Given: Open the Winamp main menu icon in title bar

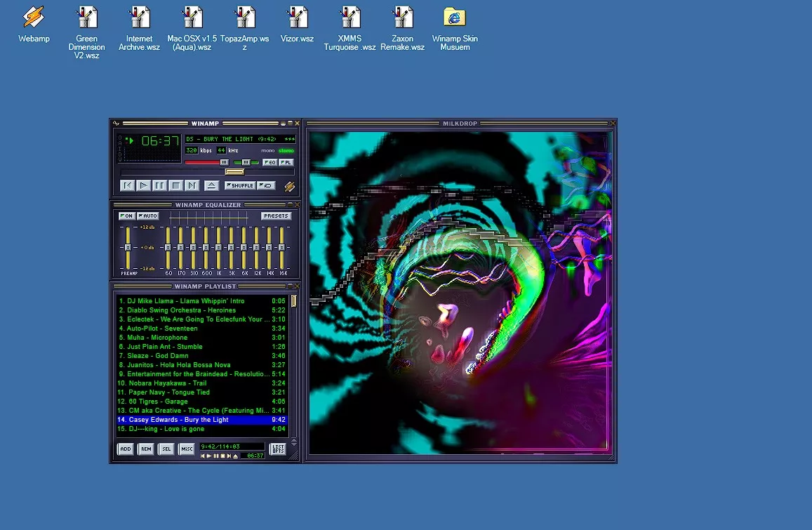Looking at the screenshot, I should coord(116,124).
